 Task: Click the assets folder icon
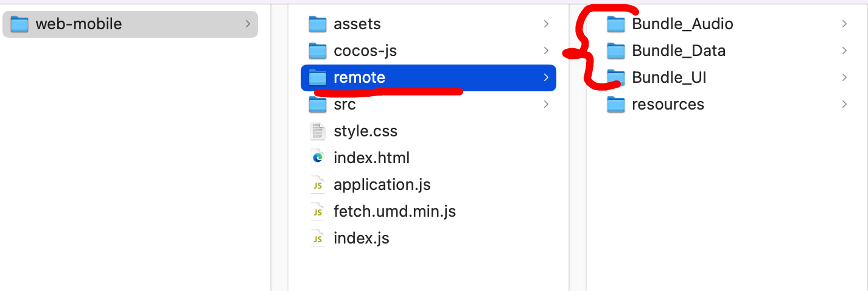click(x=318, y=24)
